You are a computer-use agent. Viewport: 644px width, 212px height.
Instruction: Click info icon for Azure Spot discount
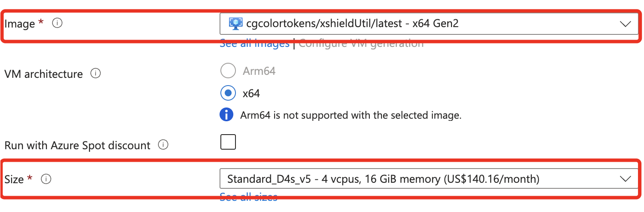(163, 145)
